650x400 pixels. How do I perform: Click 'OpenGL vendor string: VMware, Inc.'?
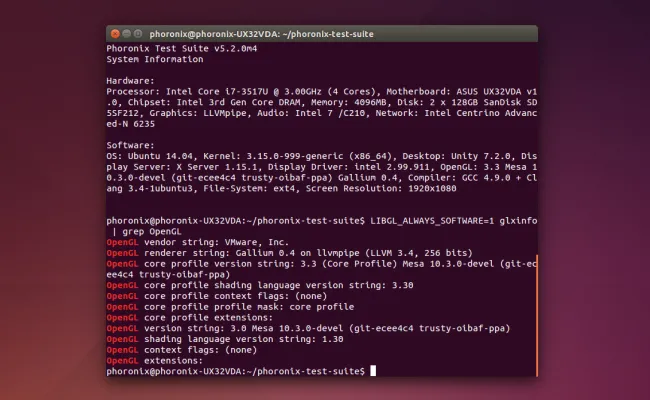click(x=198, y=242)
